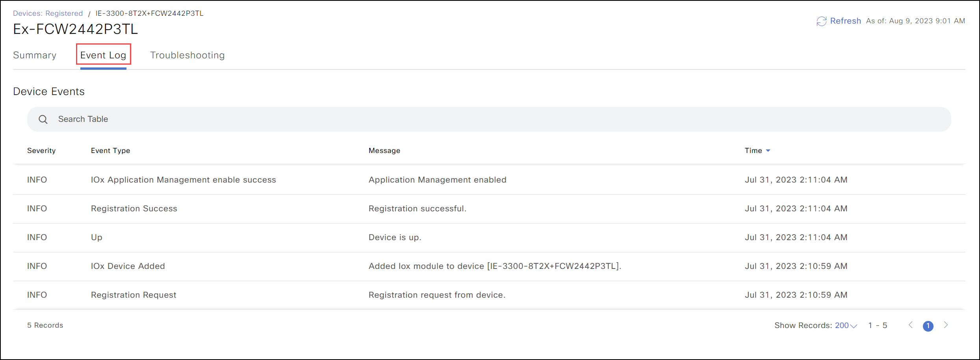Open the Devices: Registered breadcrumb link
Viewport: 980px width, 360px height.
point(48,13)
